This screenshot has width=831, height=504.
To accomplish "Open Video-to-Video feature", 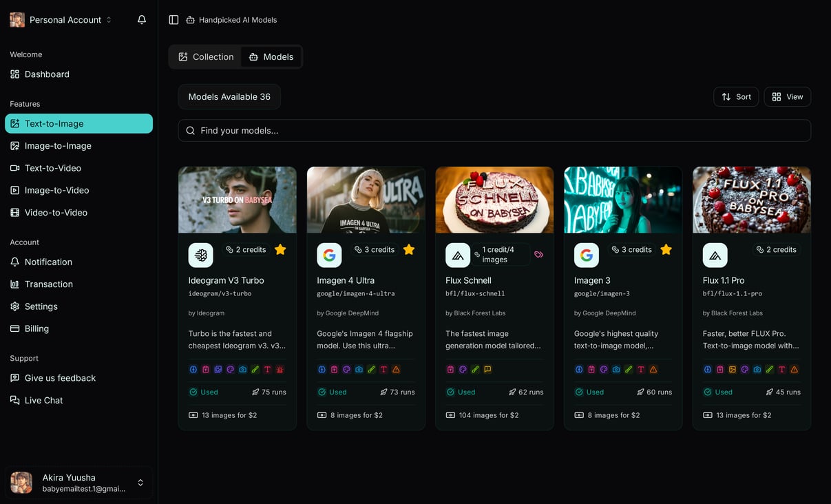I will point(78,213).
